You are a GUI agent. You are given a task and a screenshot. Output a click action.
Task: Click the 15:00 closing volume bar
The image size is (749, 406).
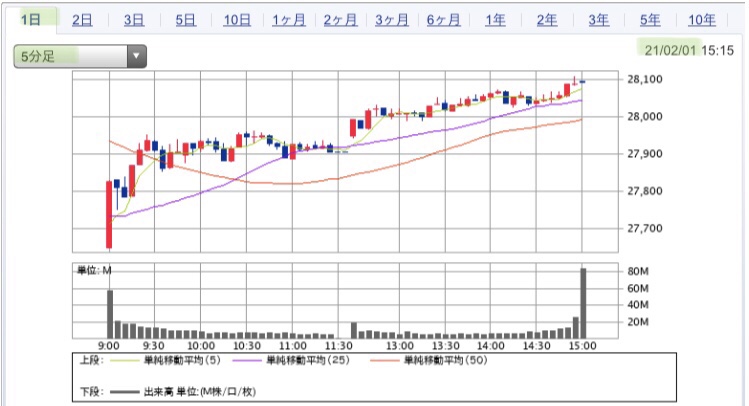tap(583, 303)
